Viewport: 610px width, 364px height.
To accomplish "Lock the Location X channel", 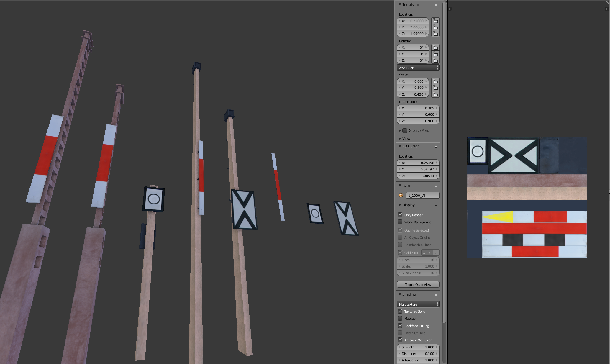I will click(x=435, y=21).
